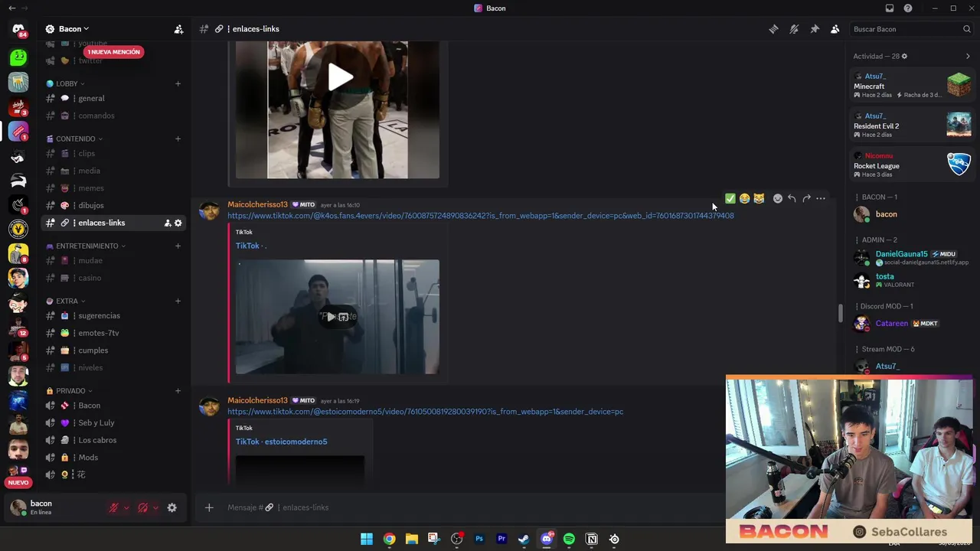980x551 pixels.
Task: Open the Threads icon in channel header
Action: pyautogui.click(x=773, y=29)
